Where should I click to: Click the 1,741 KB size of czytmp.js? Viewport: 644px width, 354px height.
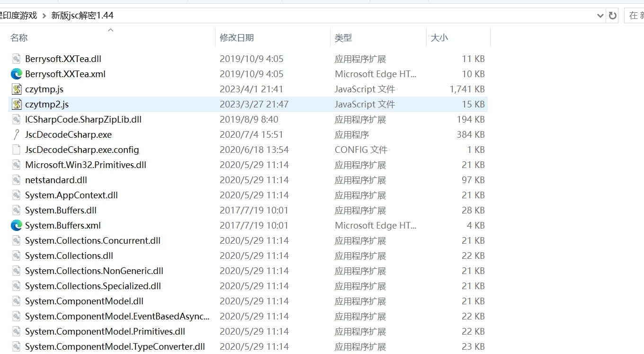click(467, 89)
